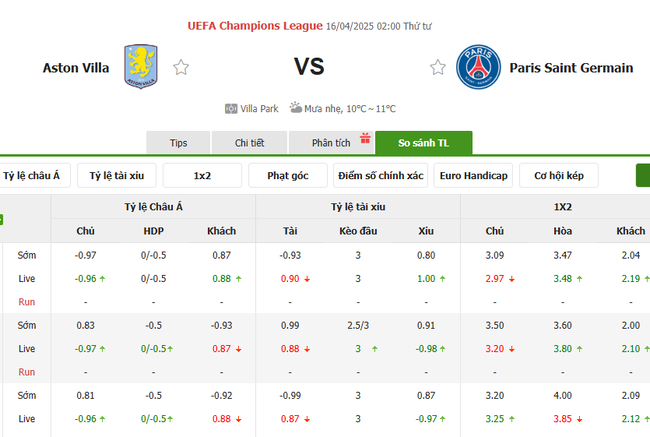The image size is (650, 437).
Task: Favorite Aston Villa with the star icon
Action: click(181, 68)
